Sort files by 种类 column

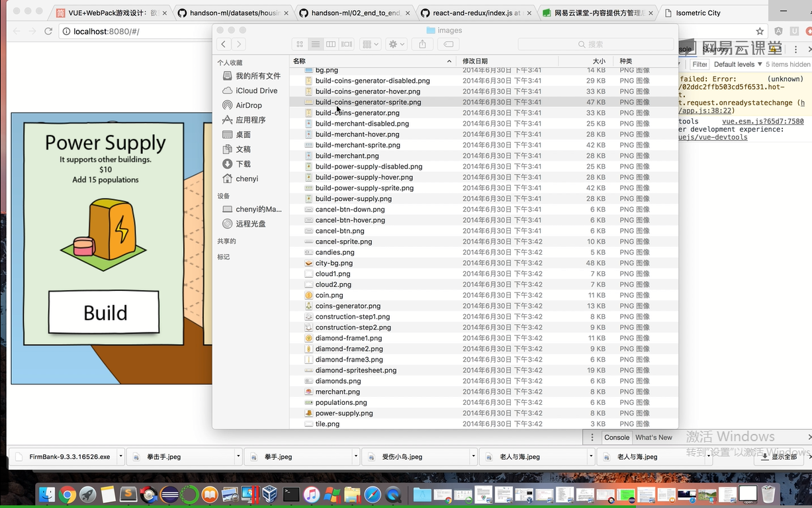[x=645, y=61]
